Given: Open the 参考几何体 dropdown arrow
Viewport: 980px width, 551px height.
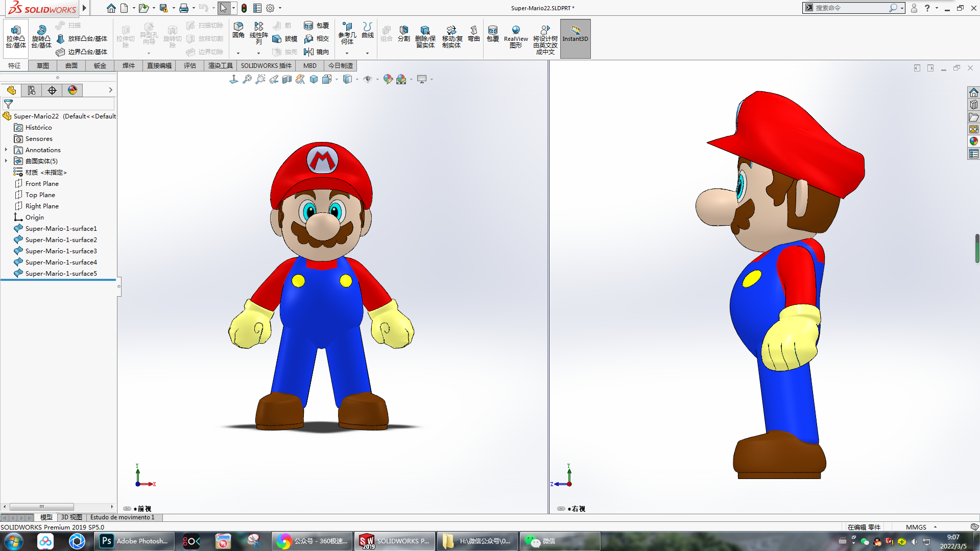Looking at the screenshot, I should (x=347, y=53).
